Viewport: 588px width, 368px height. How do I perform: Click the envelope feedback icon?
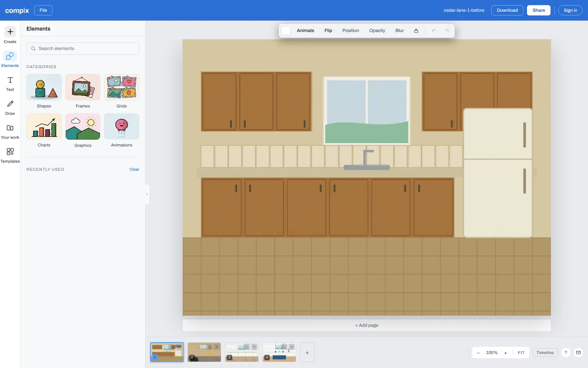tap(578, 353)
